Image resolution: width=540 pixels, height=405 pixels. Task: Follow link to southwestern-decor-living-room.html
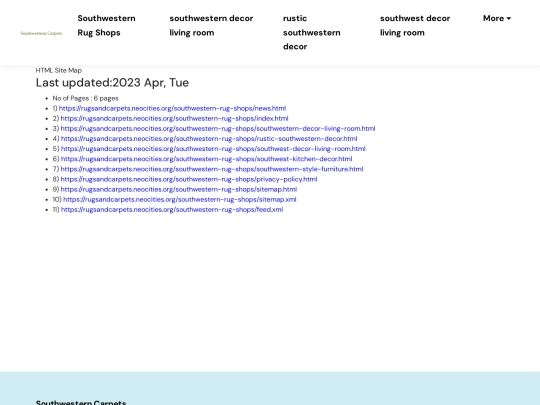(x=218, y=128)
